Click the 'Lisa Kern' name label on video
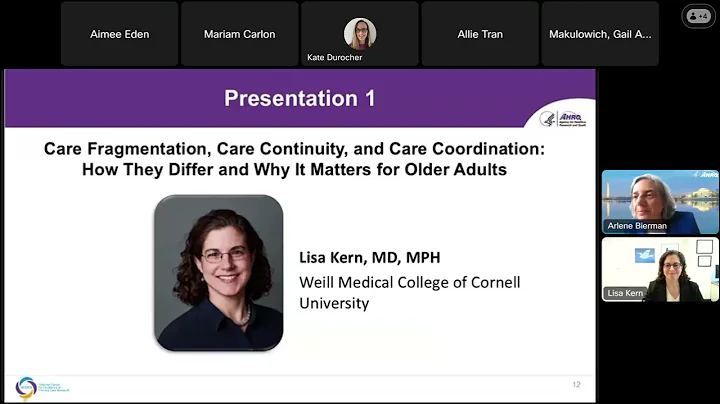 (x=625, y=293)
